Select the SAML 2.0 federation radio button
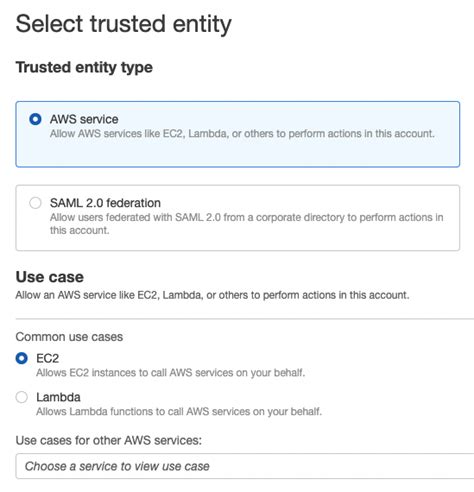474x492 pixels. (x=35, y=203)
